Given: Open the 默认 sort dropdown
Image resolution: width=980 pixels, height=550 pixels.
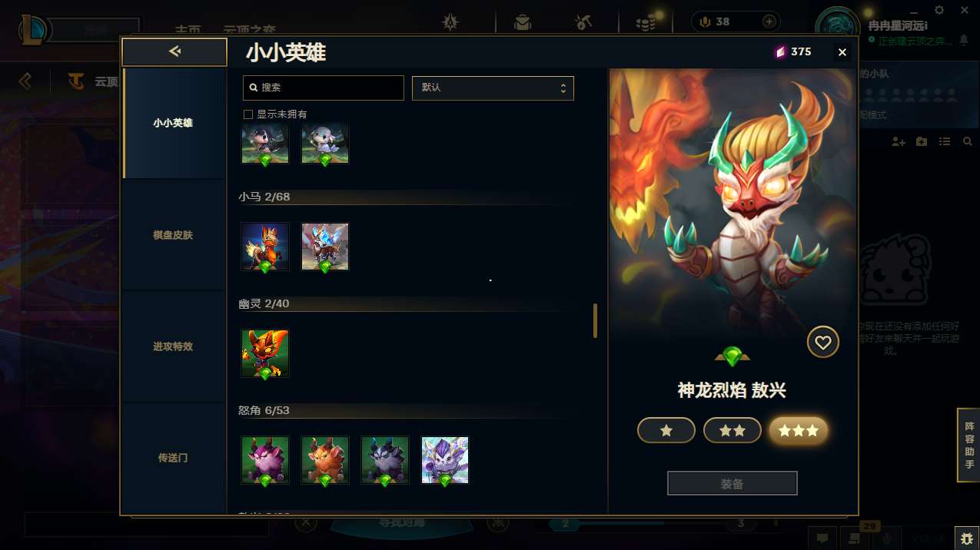Looking at the screenshot, I should point(493,88).
